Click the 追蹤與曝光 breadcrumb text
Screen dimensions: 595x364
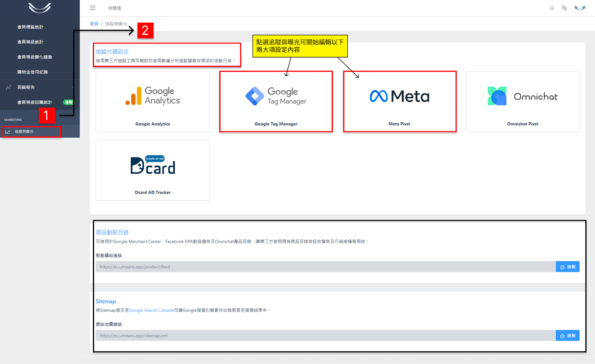pyautogui.click(x=116, y=24)
